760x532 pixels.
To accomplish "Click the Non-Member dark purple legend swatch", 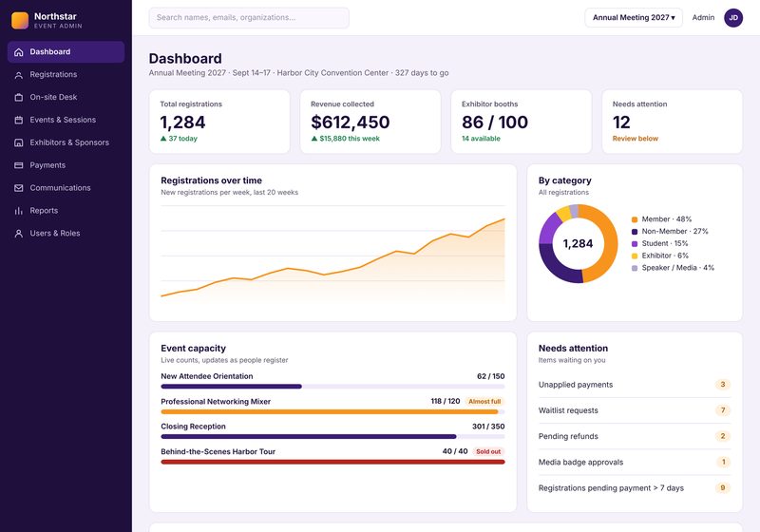I will (635, 232).
